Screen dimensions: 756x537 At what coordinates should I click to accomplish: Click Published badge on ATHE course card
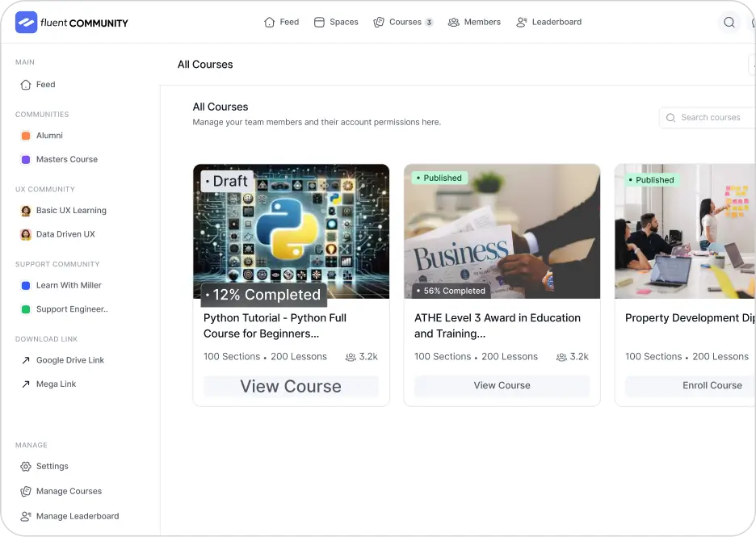pos(439,178)
